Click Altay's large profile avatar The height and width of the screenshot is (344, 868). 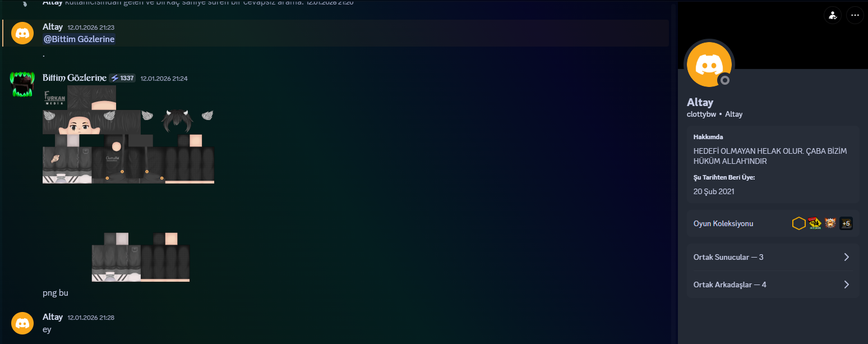click(709, 65)
